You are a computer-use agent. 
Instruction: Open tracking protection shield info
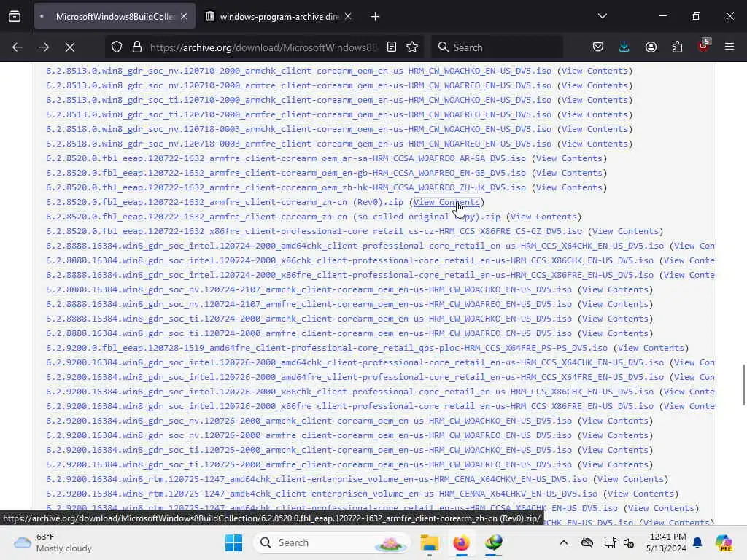coord(117,47)
